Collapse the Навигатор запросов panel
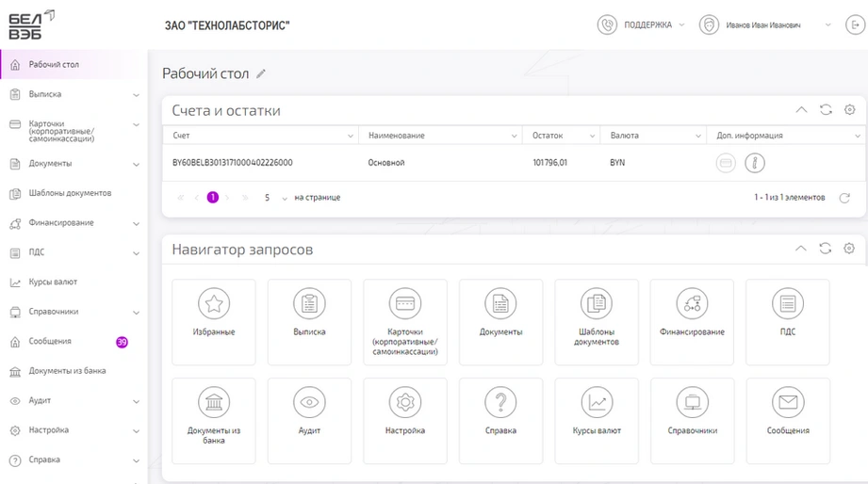This screenshot has width=868, height=484. (x=801, y=249)
